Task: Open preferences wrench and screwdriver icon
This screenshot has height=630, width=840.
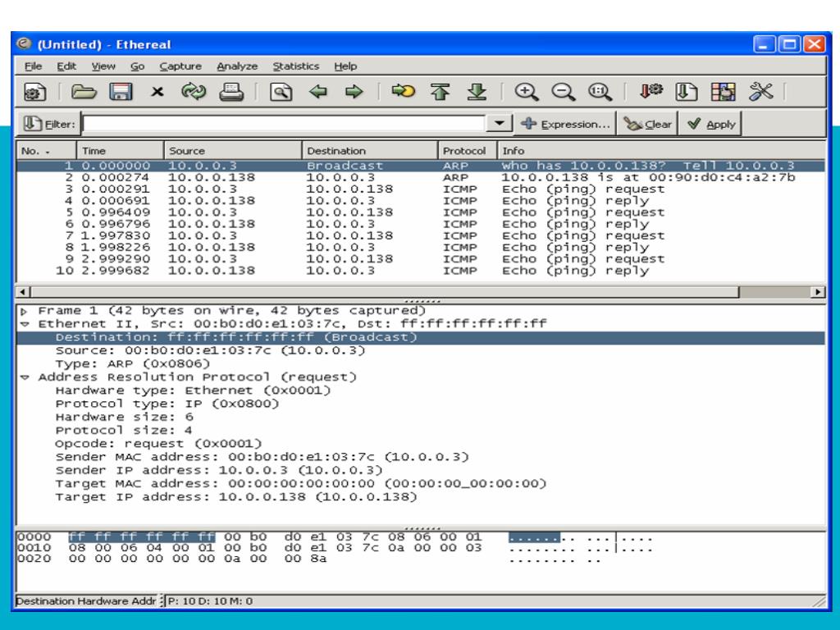Action: 760,92
